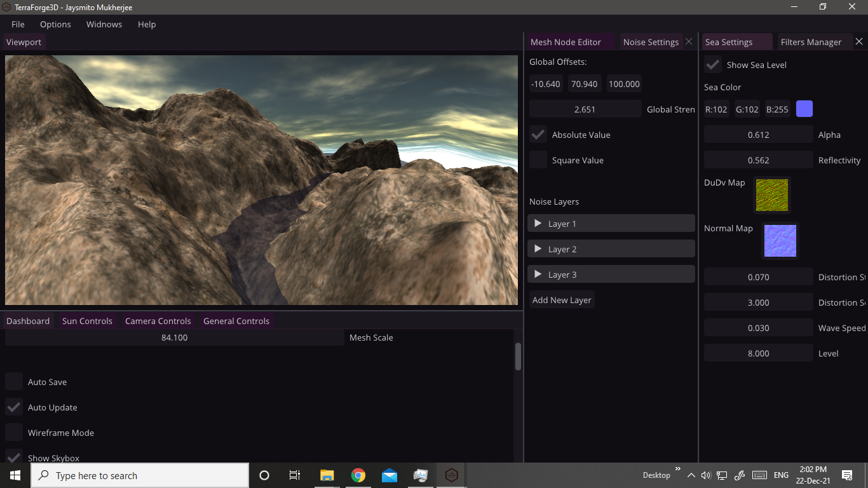Click the Dashboard panel vertical scrollbar
868x488 pixels.
coord(518,356)
